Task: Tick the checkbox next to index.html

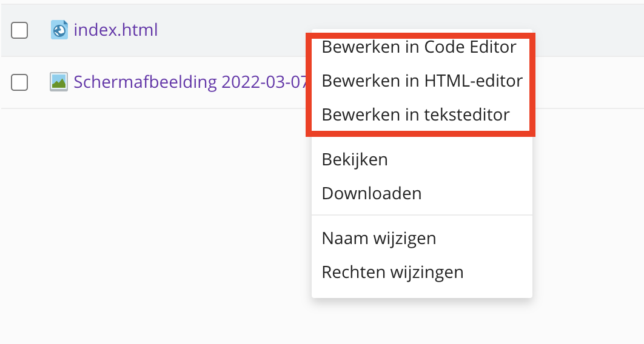Action: tap(19, 30)
